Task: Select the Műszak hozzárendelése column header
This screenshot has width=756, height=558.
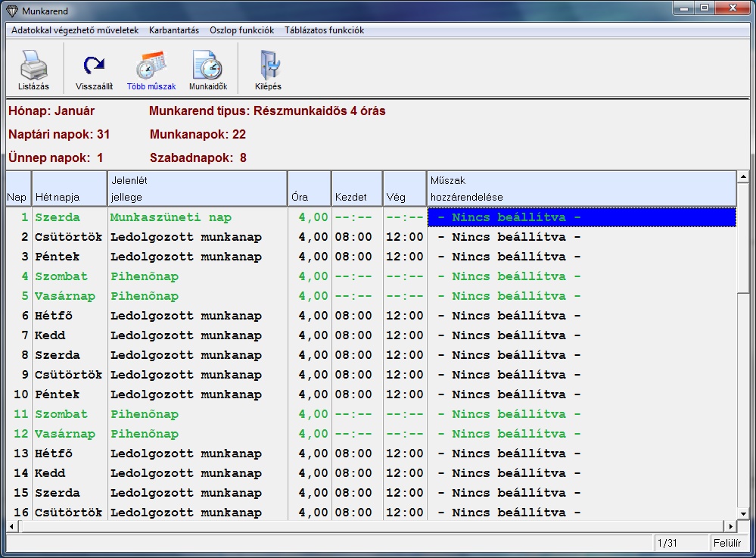Action: (581, 189)
